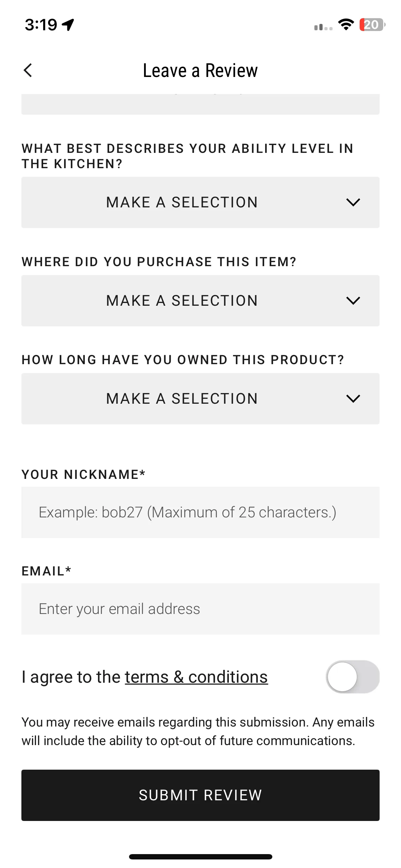Tap the back arrow icon
The width and height of the screenshot is (401, 868).
(x=28, y=70)
